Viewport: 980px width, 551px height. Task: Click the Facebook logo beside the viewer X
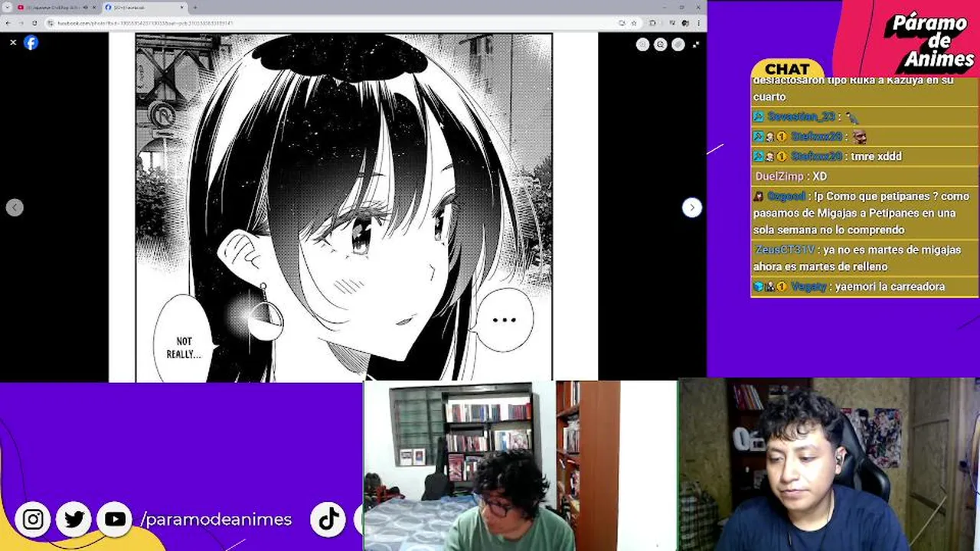pos(31,43)
